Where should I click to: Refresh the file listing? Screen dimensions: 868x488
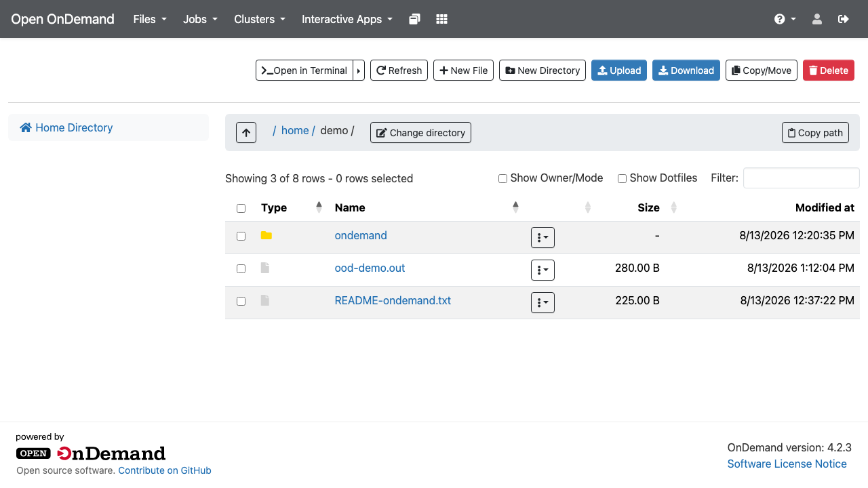399,70
